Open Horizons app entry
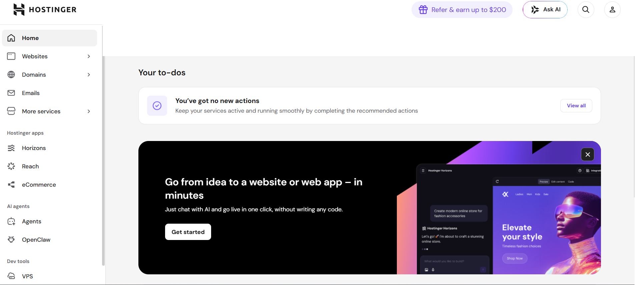Viewport: 644px width, 285px height. pos(49,148)
